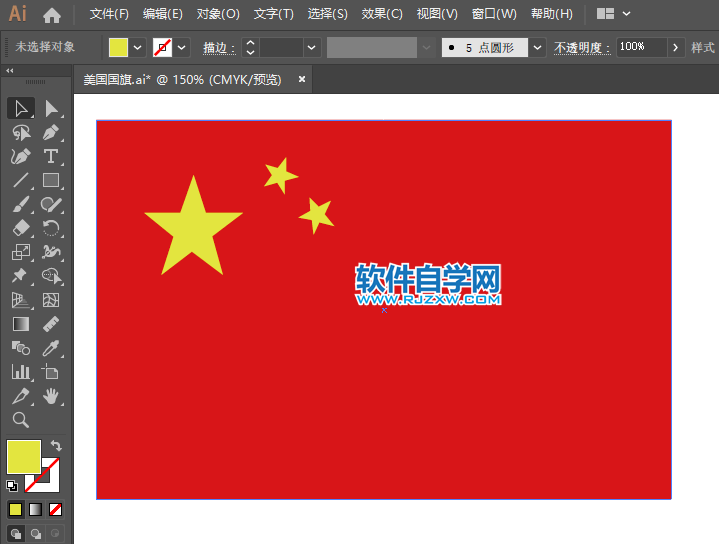This screenshot has width=719, height=544.
Task: Choose the Lasso tool
Action: point(21,133)
